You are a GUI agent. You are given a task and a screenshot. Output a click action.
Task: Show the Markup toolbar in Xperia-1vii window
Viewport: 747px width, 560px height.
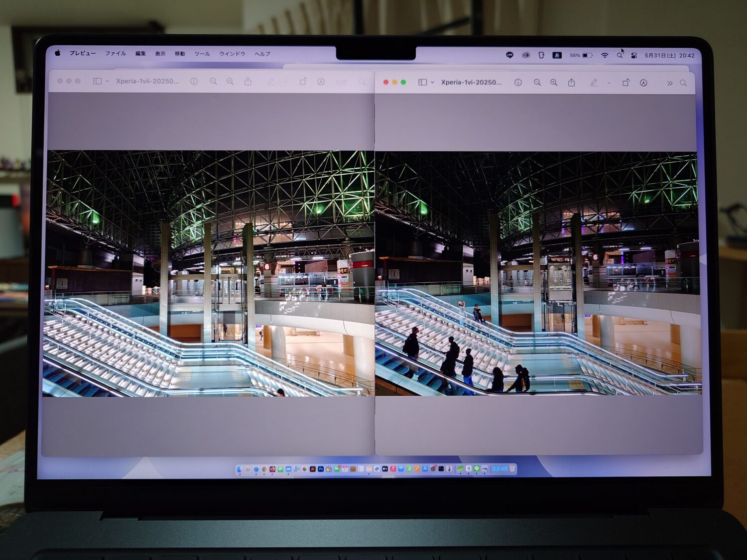(x=321, y=82)
